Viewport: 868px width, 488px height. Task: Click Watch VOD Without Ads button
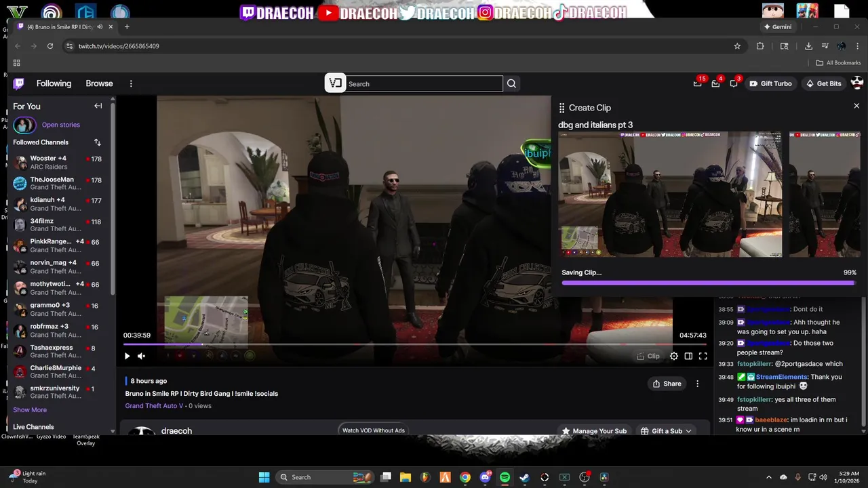tap(373, 430)
